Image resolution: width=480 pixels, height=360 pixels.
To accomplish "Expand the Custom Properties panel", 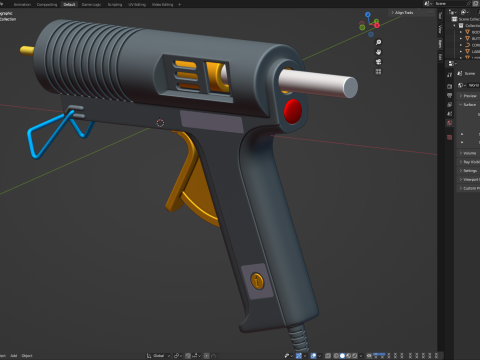I will coord(469,188).
